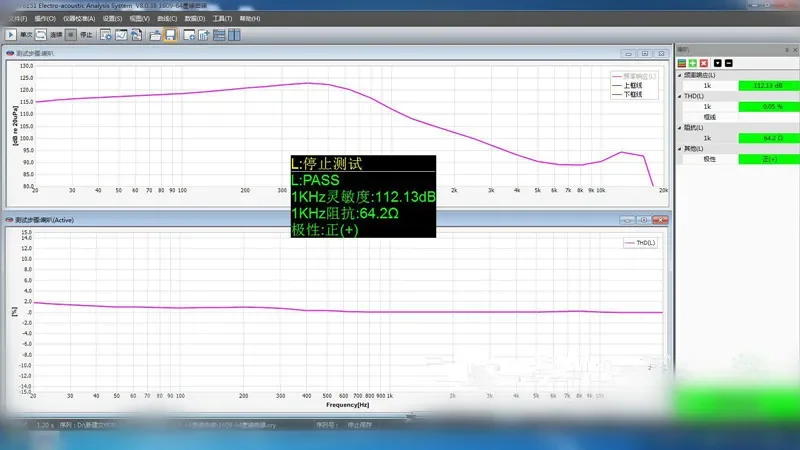Toggle the 下框线 legend entry
The height and width of the screenshot is (450, 800).
[633, 92]
